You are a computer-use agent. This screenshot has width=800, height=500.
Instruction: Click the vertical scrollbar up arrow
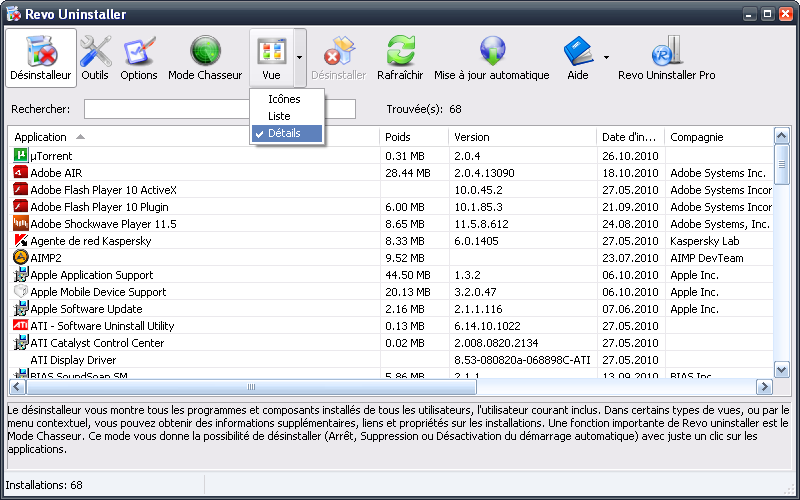pyautogui.click(x=782, y=136)
